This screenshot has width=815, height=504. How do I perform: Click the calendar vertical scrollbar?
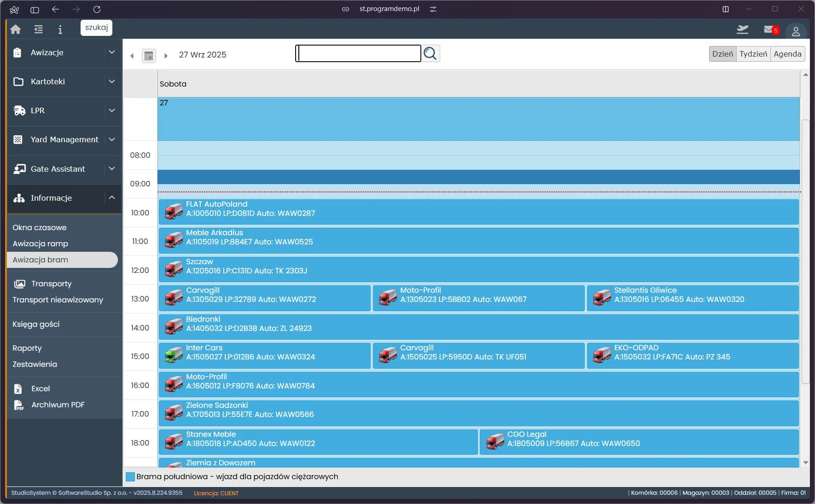[x=805, y=252]
